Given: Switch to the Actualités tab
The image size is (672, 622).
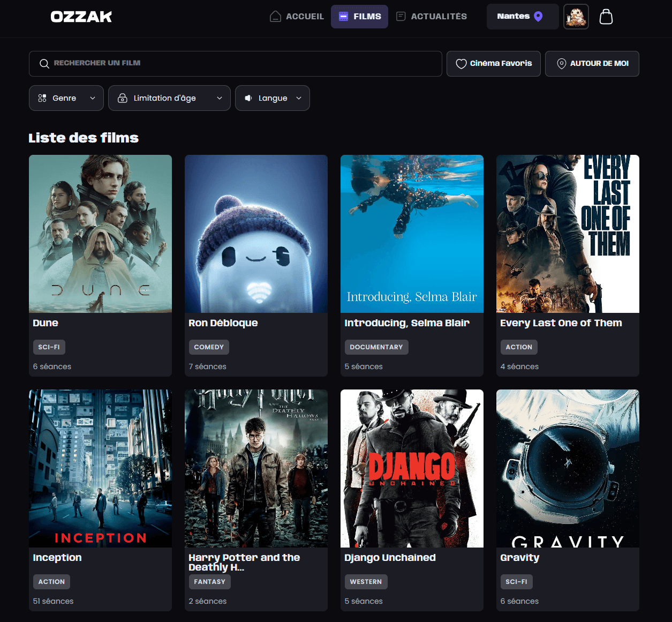Looking at the screenshot, I should click(432, 17).
